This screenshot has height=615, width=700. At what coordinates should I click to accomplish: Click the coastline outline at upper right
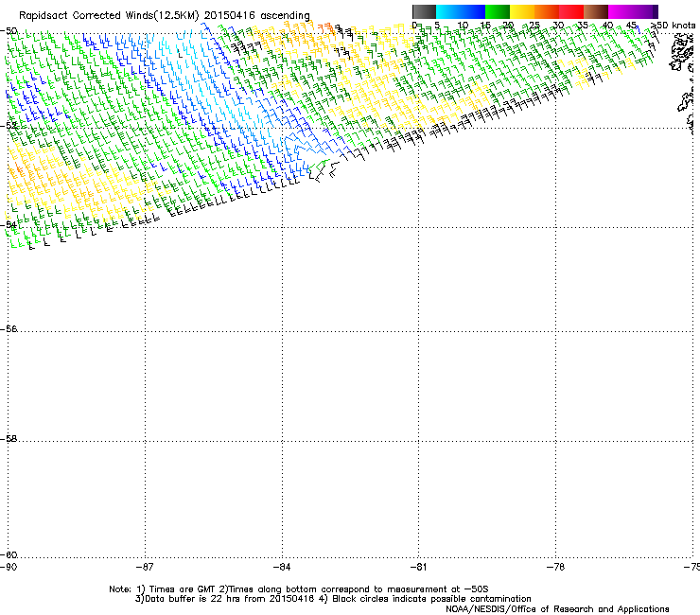click(x=682, y=54)
